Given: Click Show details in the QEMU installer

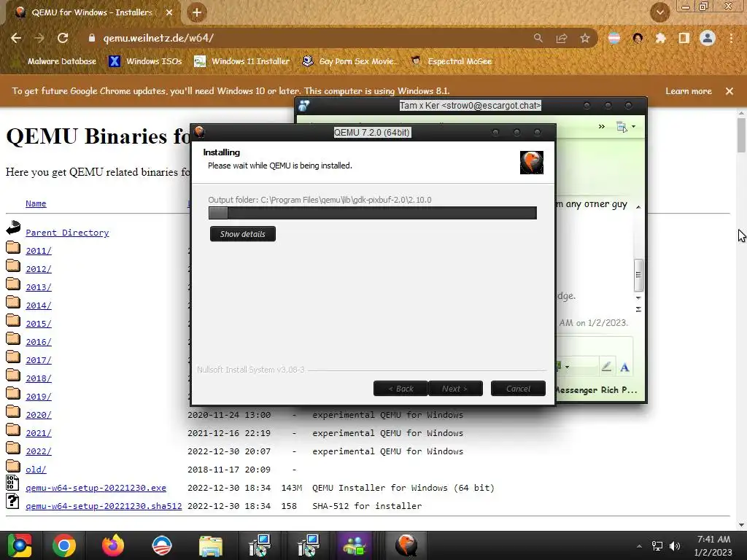Looking at the screenshot, I should click(x=242, y=234).
